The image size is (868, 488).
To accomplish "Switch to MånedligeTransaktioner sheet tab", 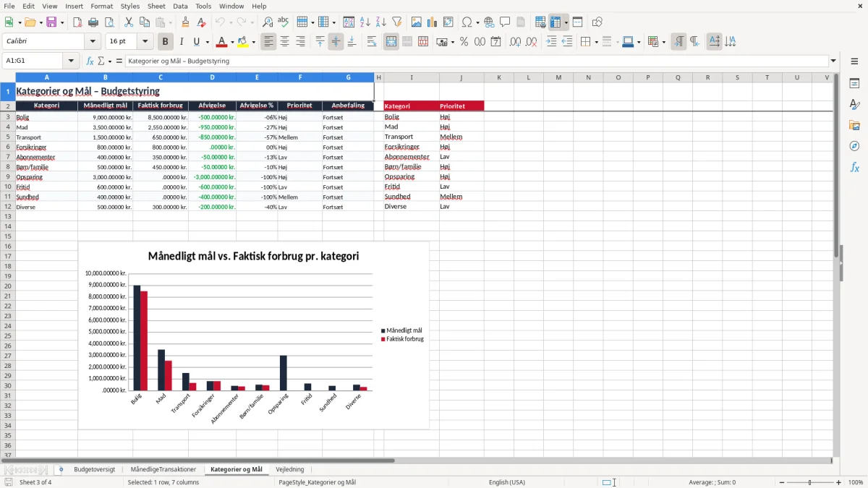I will click(x=163, y=469).
